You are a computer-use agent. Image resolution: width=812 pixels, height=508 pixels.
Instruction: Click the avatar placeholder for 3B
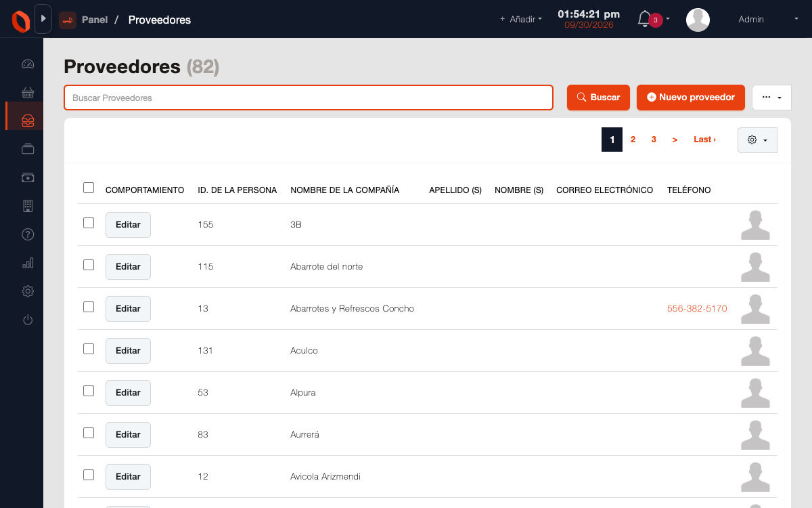[x=755, y=225]
